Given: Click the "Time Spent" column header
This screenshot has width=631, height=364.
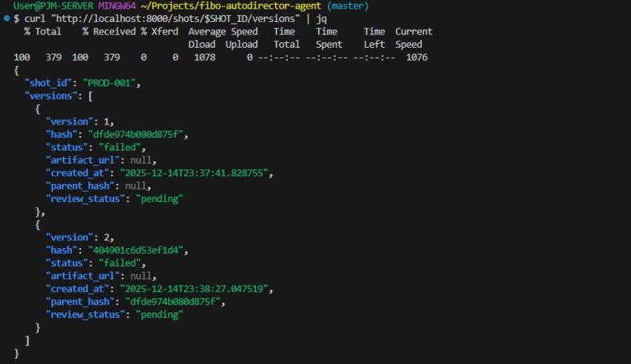Looking at the screenshot, I should click(329, 38).
